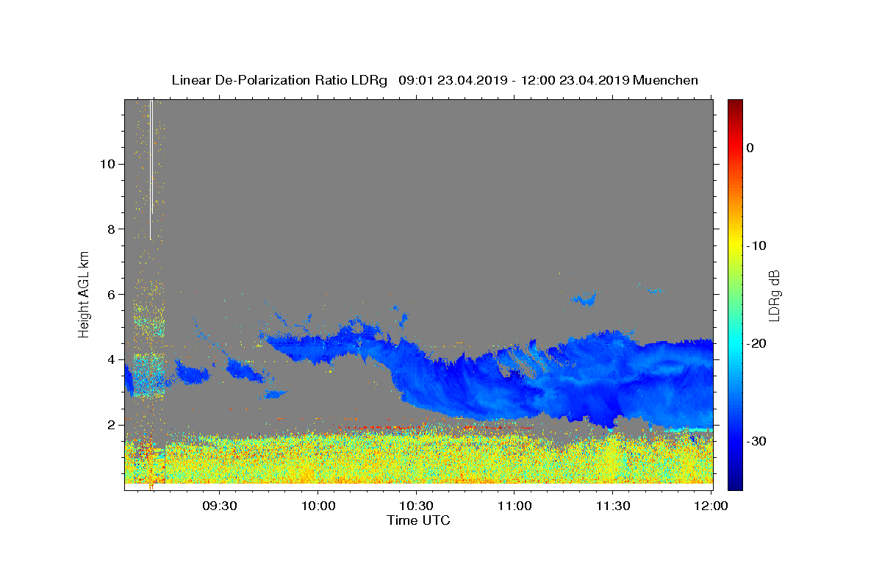
Task: Click the small isolated cloud near 6 km
Action: tap(586, 299)
